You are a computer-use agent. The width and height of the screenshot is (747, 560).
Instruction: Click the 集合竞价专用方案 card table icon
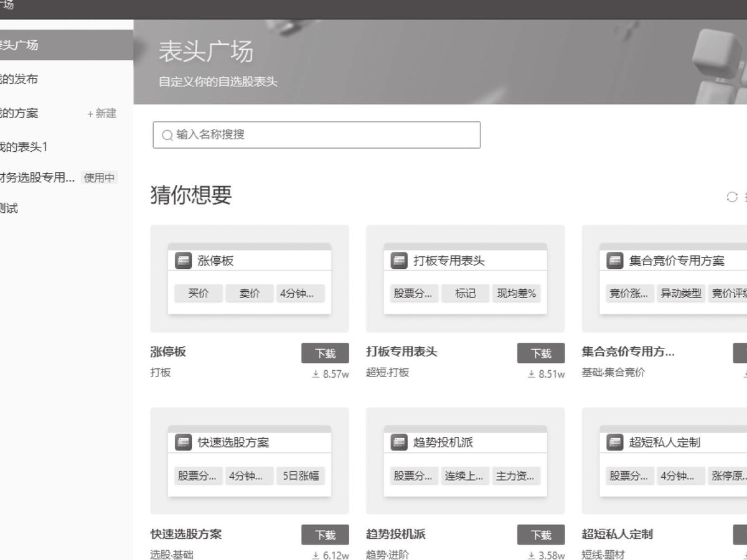[615, 261]
